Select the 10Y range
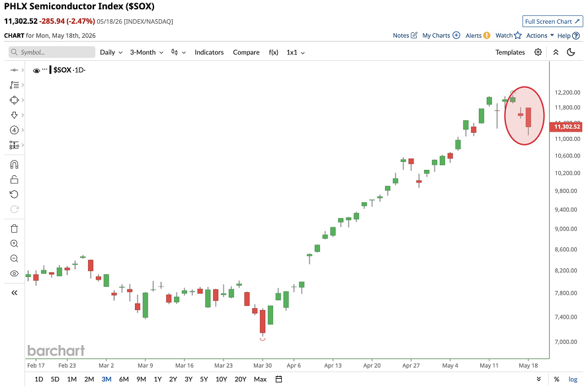Viewport: 588px width, 390px height. [222, 379]
